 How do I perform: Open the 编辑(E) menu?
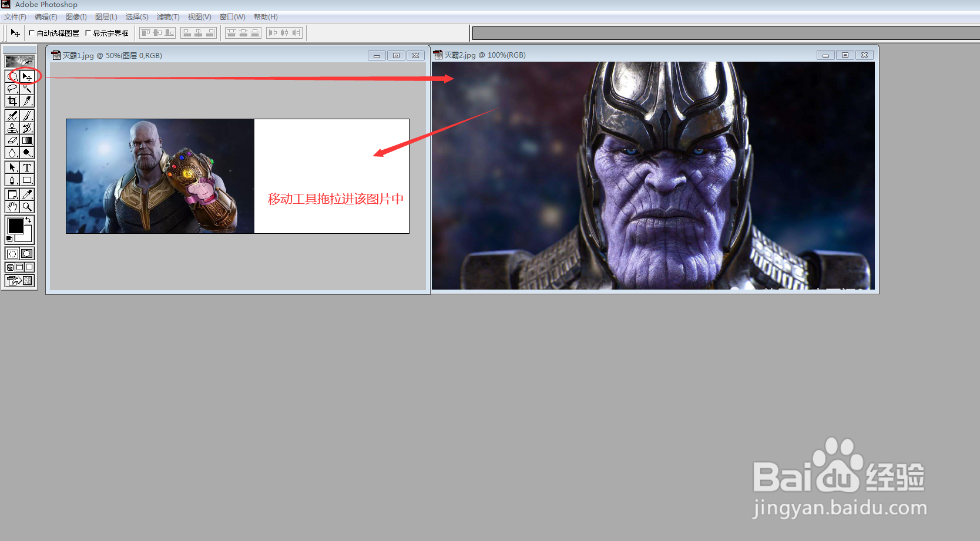(46, 17)
